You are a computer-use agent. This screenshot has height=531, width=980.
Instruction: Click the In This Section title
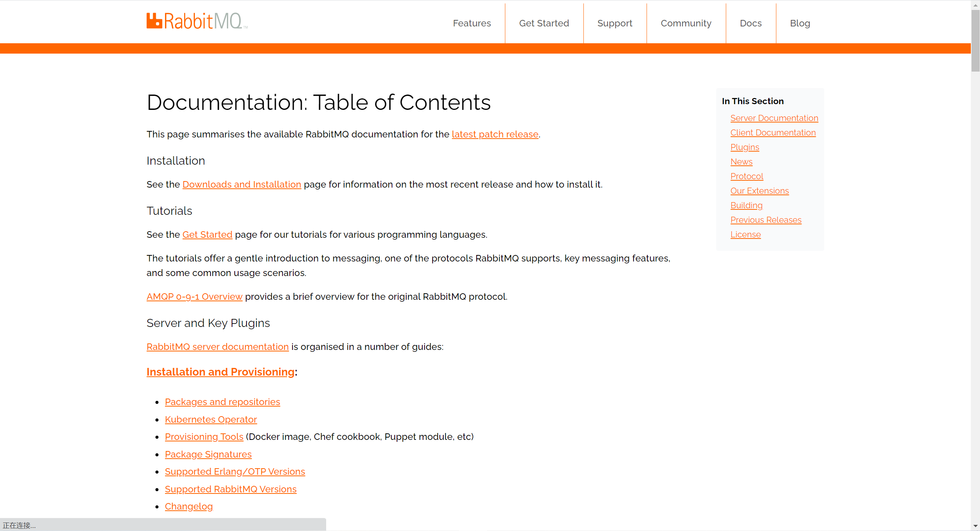[753, 101]
